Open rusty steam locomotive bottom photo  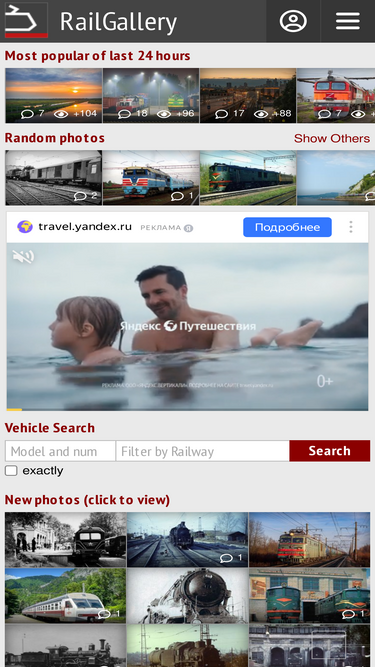point(188,646)
